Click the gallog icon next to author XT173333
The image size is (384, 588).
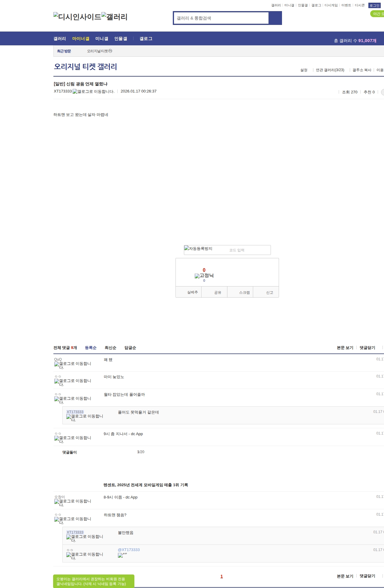(x=93, y=92)
